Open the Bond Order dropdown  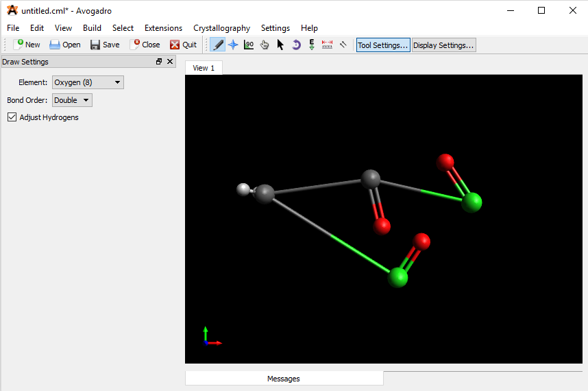click(72, 100)
